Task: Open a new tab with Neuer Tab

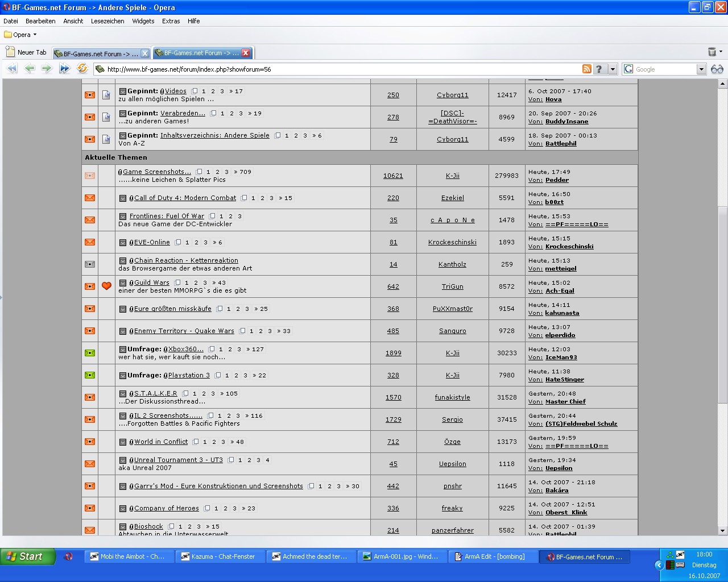Action: coord(26,52)
